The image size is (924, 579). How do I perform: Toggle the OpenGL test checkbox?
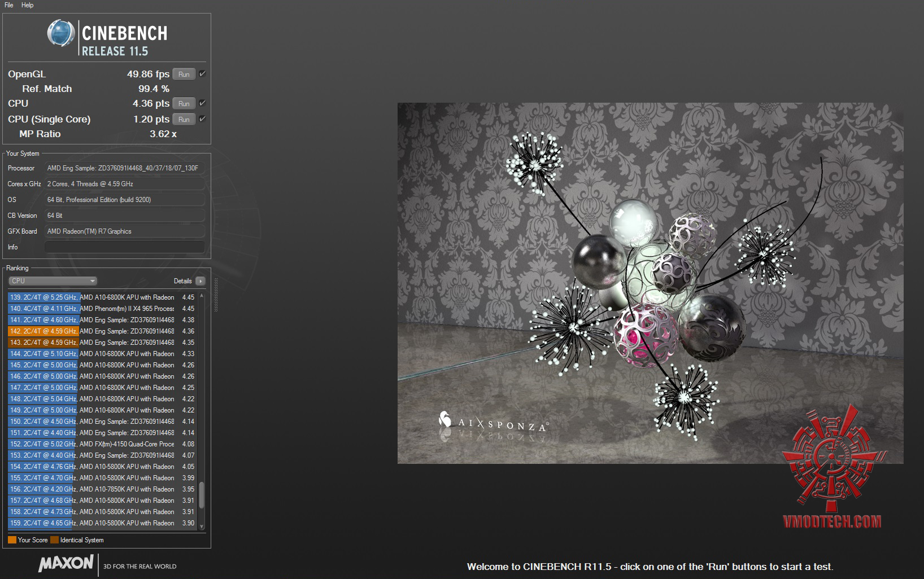(x=202, y=74)
